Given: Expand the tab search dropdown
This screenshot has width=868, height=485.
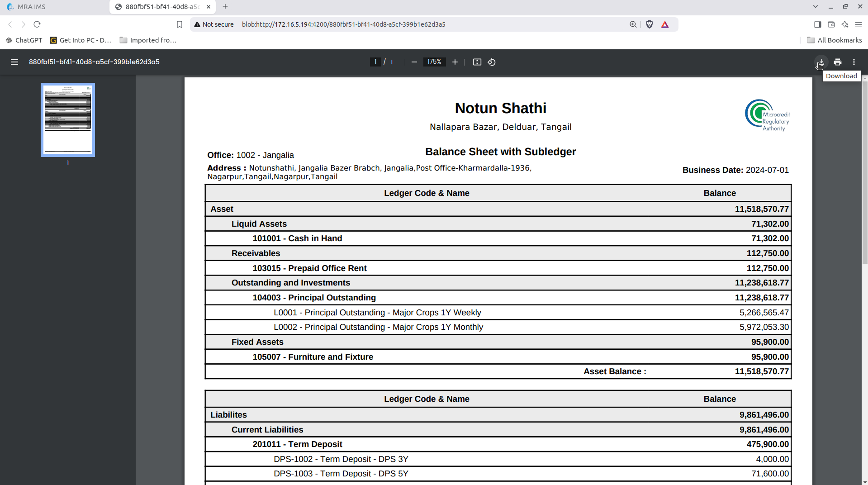Looking at the screenshot, I should click(x=816, y=7).
